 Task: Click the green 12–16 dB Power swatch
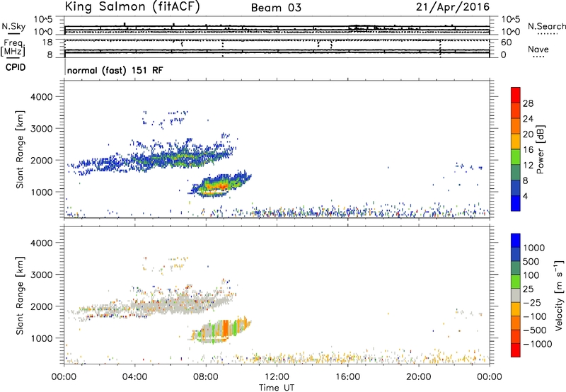516,157
